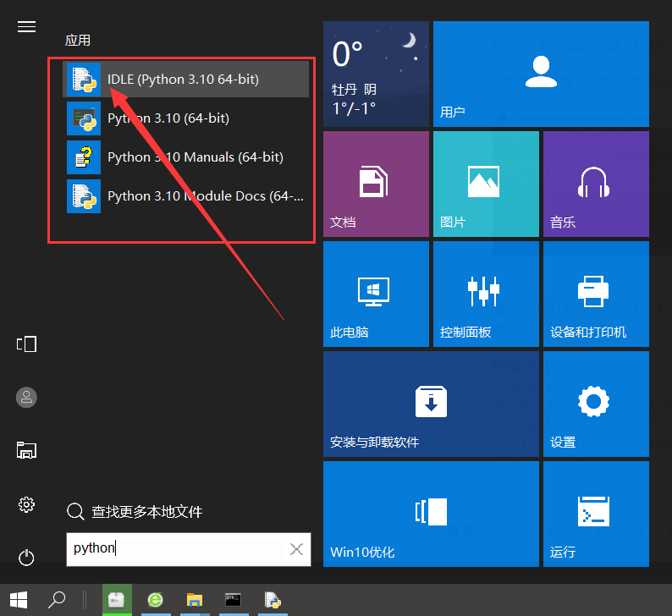Open the 用户 tile
This screenshot has height=616, width=672.
(x=541, y=74)
